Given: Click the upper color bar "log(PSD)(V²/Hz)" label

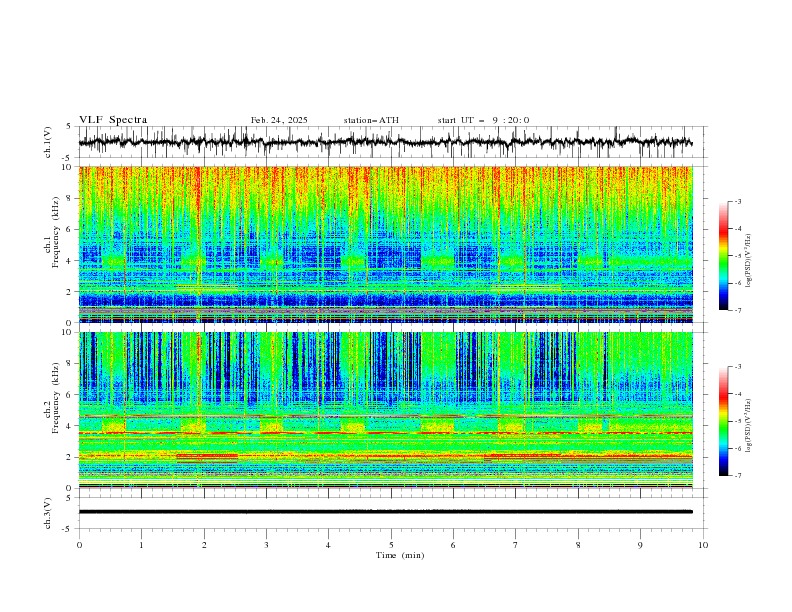Looking at the screenshot, I should point(749,261).
